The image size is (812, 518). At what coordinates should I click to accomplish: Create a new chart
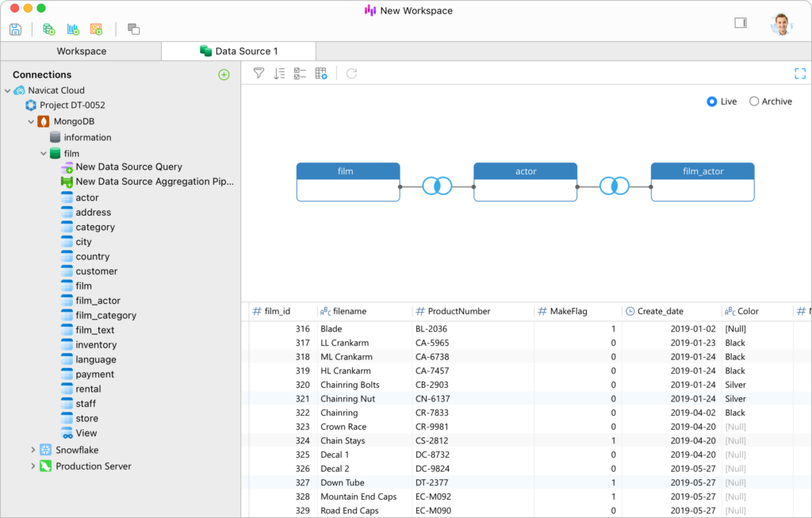click(x=72, y=29)
